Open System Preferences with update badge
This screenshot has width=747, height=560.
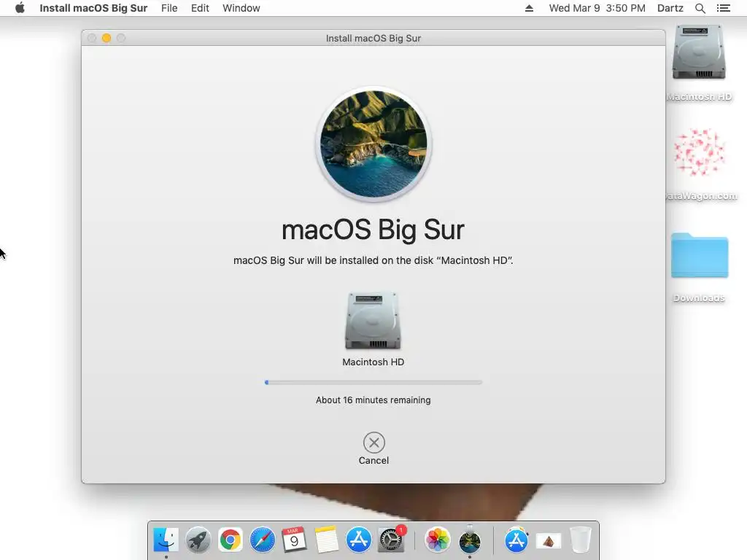391,540
